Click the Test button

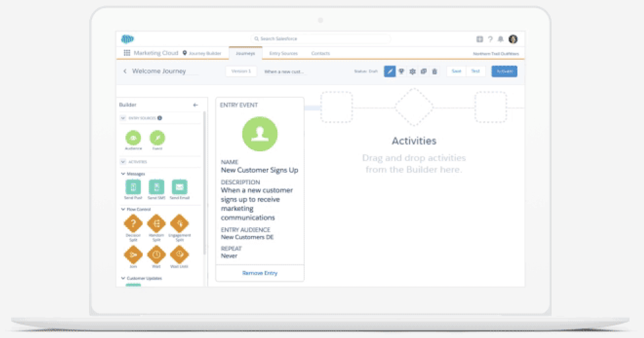[x=475, y=71]
